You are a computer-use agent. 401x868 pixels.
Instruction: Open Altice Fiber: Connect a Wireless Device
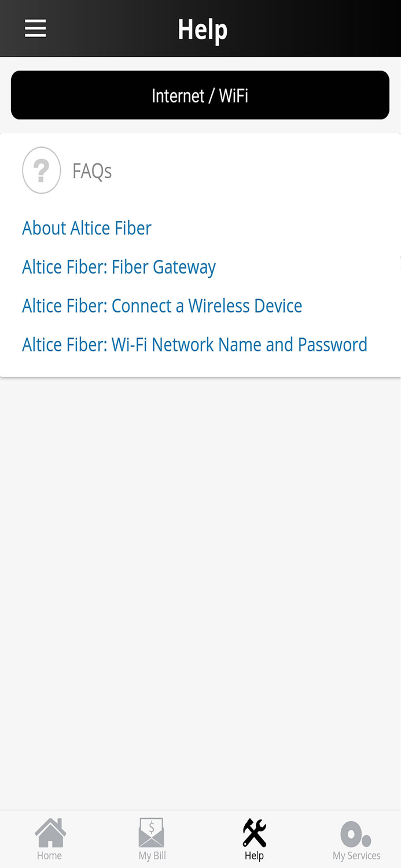162,306
